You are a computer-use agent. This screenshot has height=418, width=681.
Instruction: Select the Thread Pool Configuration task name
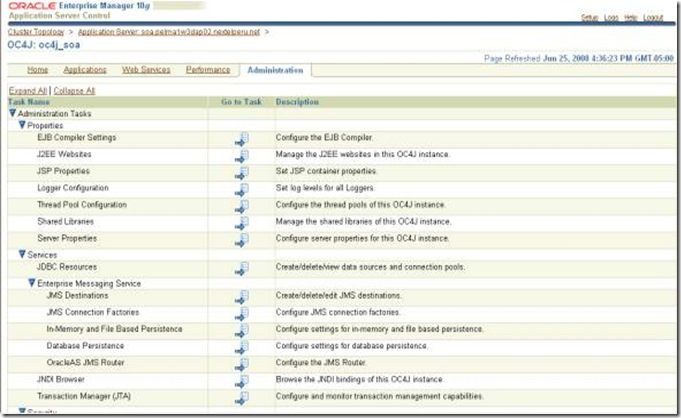[x=82, y=205]
